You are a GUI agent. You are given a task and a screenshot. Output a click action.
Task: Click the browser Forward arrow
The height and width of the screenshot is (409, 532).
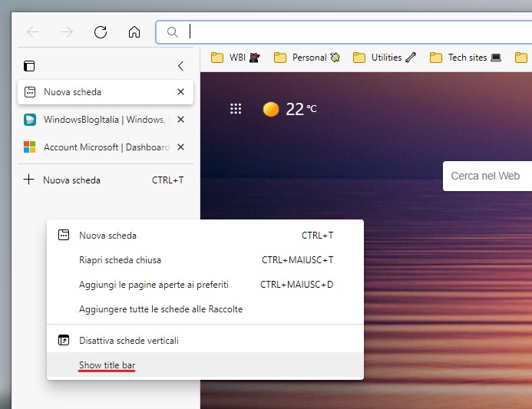tap(67, 32)
